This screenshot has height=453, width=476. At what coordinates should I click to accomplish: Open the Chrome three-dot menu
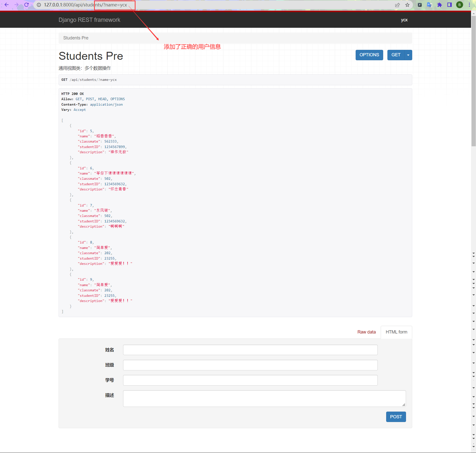tap(469, 5)
